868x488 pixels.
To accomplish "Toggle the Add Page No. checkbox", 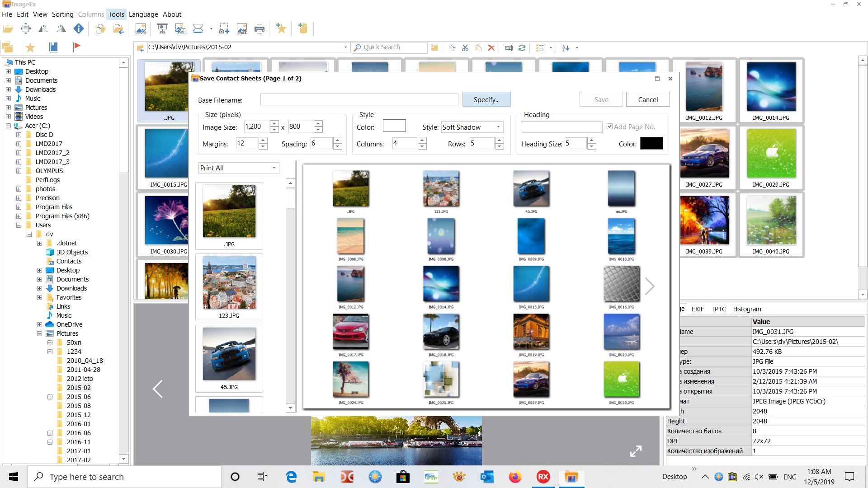I will 609,127.
